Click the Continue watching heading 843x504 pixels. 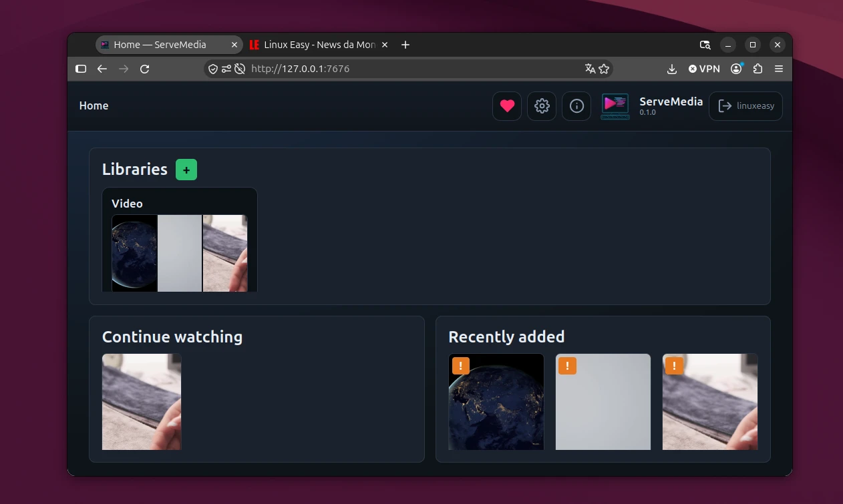[172, 337]
